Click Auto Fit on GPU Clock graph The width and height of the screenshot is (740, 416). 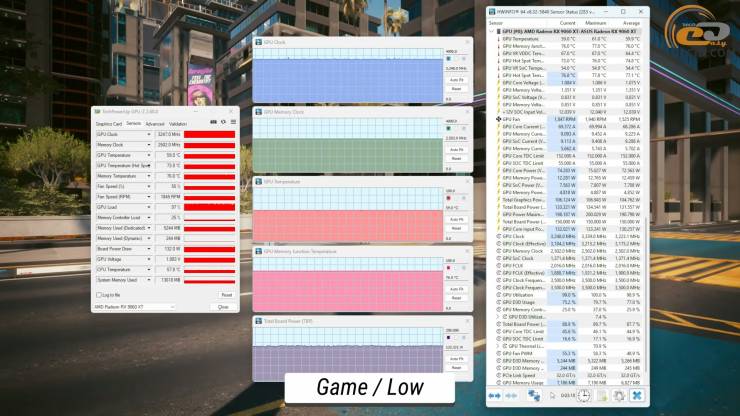pos(456,79)
